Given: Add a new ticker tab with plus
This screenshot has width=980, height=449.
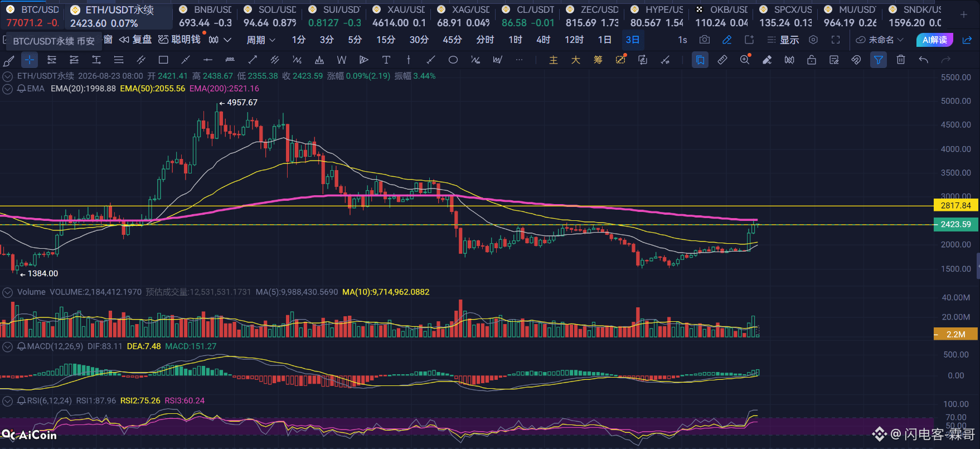Looking at the screenshot, I should [x=964, y=15].
